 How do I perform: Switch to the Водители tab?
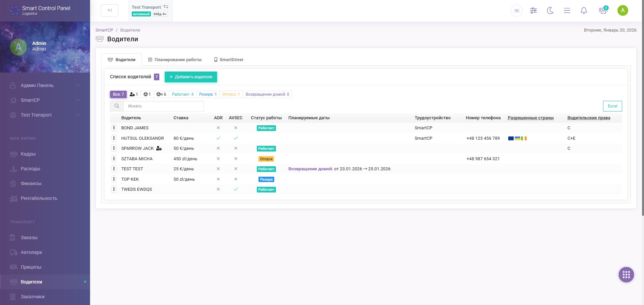pyautogui.click(x=121, y=60)
